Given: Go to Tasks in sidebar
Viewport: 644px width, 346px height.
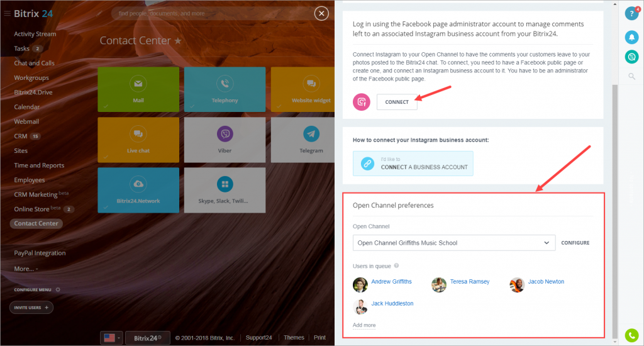Looking at the screenshot, I should tap(22, 48).
